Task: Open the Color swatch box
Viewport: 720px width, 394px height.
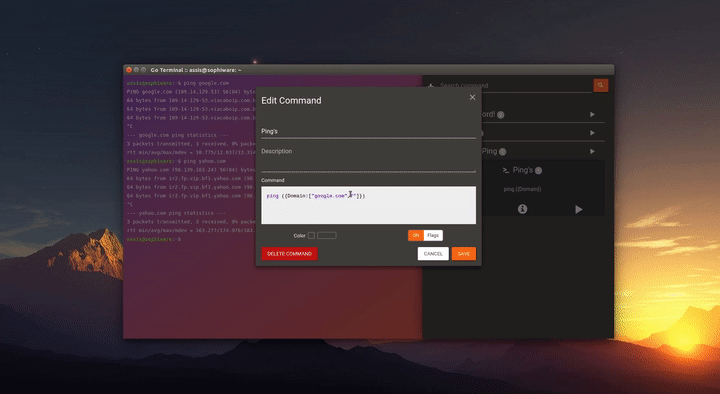Action: [311, 236]
